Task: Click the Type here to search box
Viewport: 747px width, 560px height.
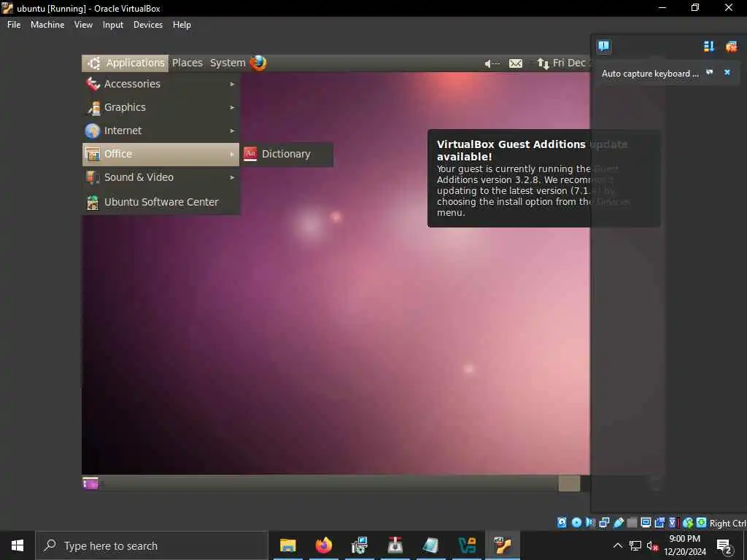Action: click(x=152, y=545)
